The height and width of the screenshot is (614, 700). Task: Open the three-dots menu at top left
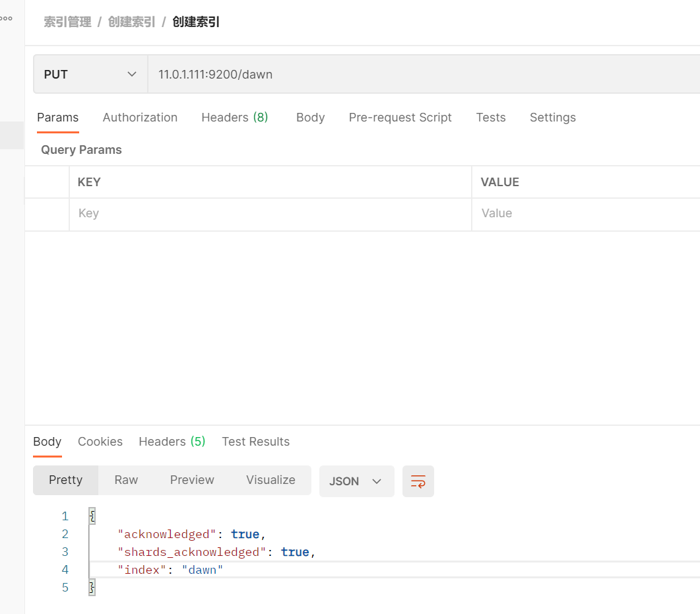[6, 18]
